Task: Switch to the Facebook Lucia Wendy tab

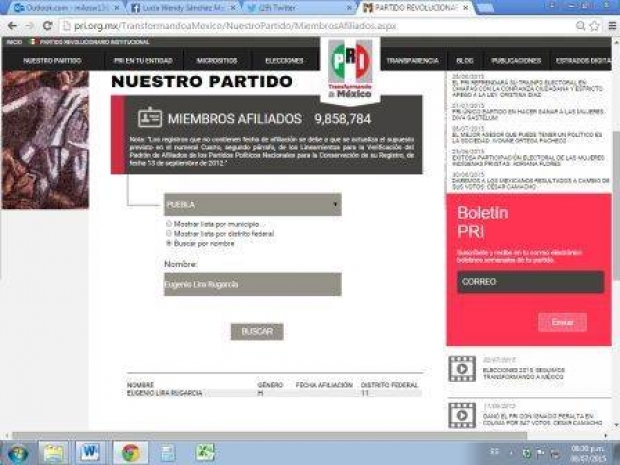Action: [180, 8]
